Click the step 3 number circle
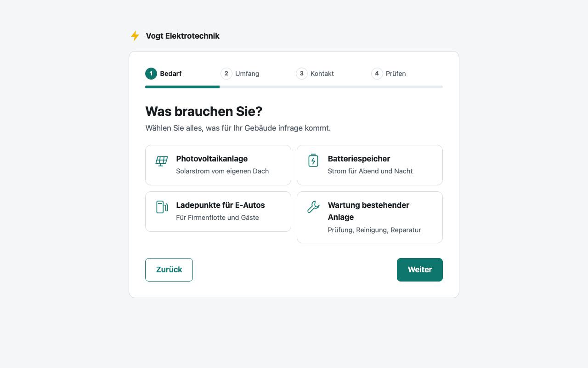The width and height of the screenshot is (588, 368). pyautogui.click(x=302, y=74)
